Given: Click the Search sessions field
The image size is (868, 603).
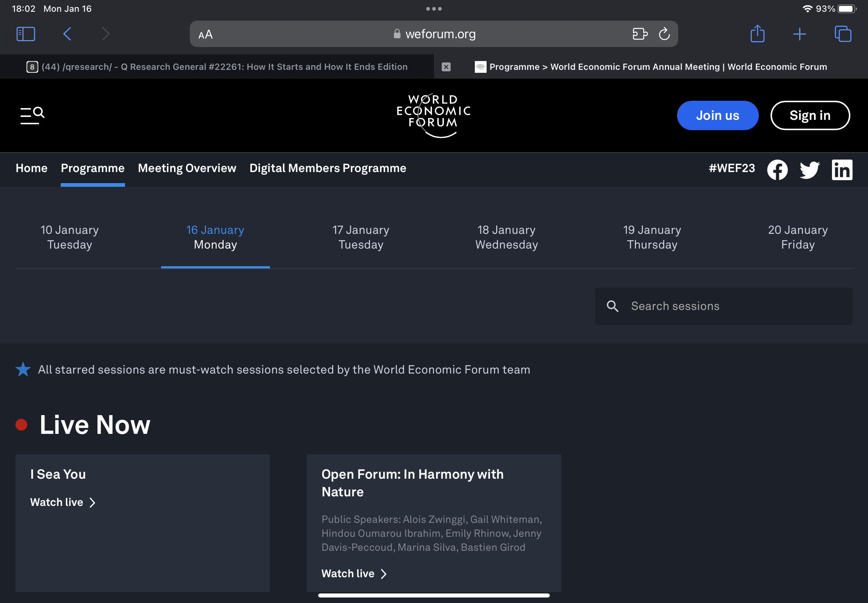Looking at the screenshot, I should [724, 306].
